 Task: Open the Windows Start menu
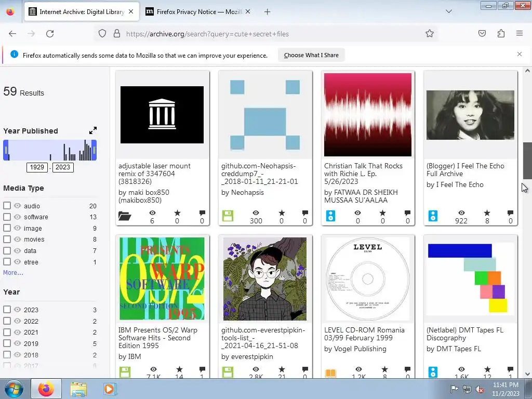[14, 389]
